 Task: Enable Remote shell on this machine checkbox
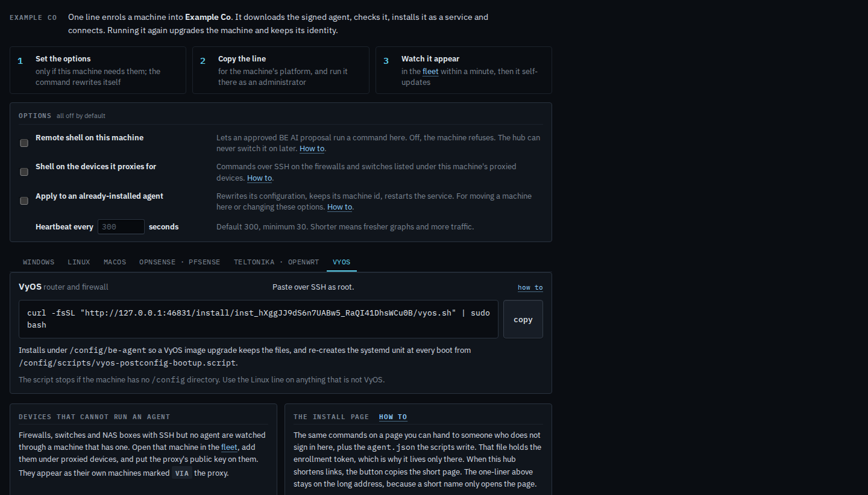(x=24, y=143)
